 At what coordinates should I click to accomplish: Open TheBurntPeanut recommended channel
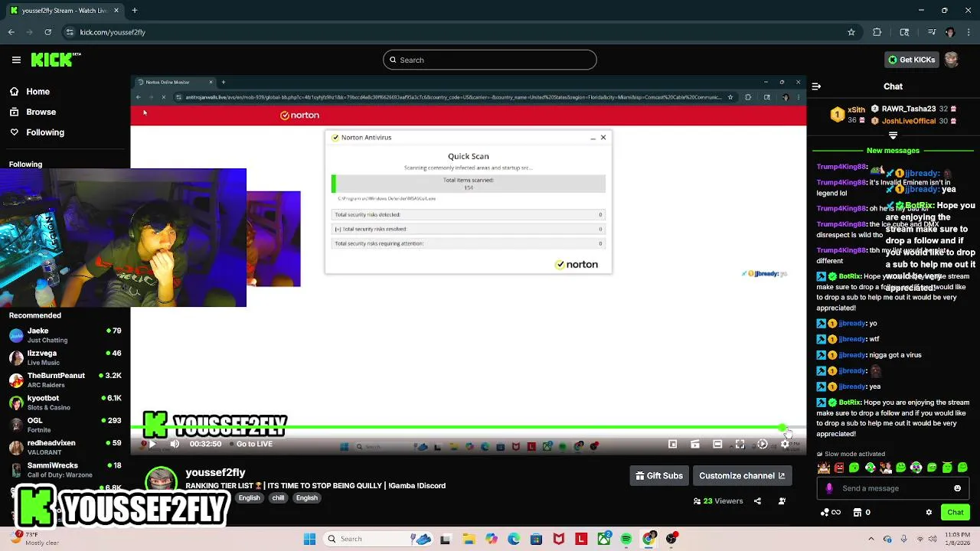(x=65, y=380)
